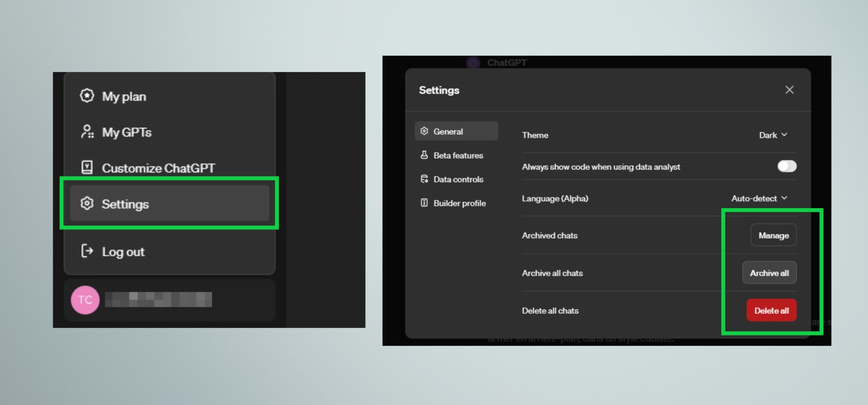Switch to Builder profile tab
The width and height of the screenshot is (868, 405).
pyautogui.click(x=456, y=203)
